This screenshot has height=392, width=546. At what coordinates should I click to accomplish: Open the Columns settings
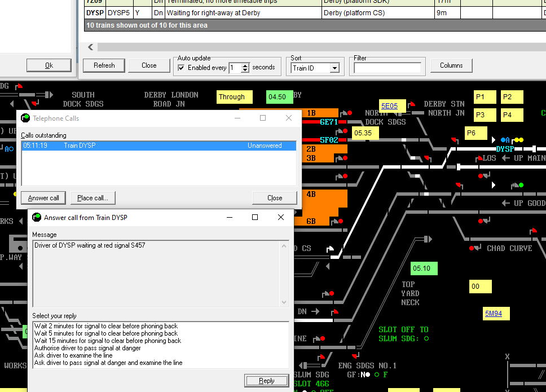(451, 65)
